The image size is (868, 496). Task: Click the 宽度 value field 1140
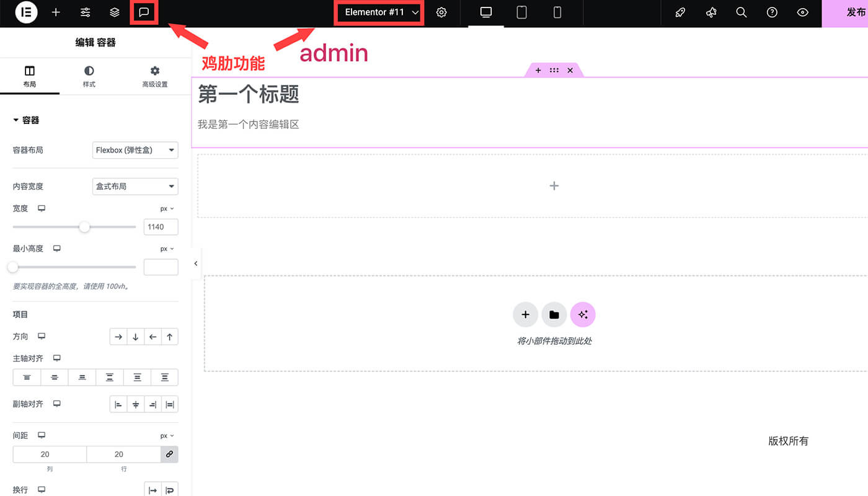161,227
